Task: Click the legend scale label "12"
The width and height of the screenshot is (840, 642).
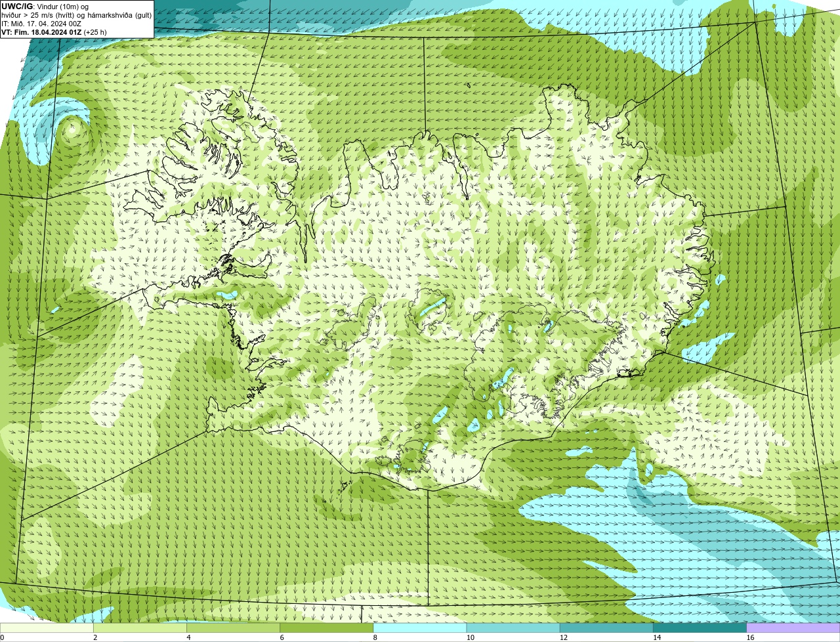Action: coord(563,637)
